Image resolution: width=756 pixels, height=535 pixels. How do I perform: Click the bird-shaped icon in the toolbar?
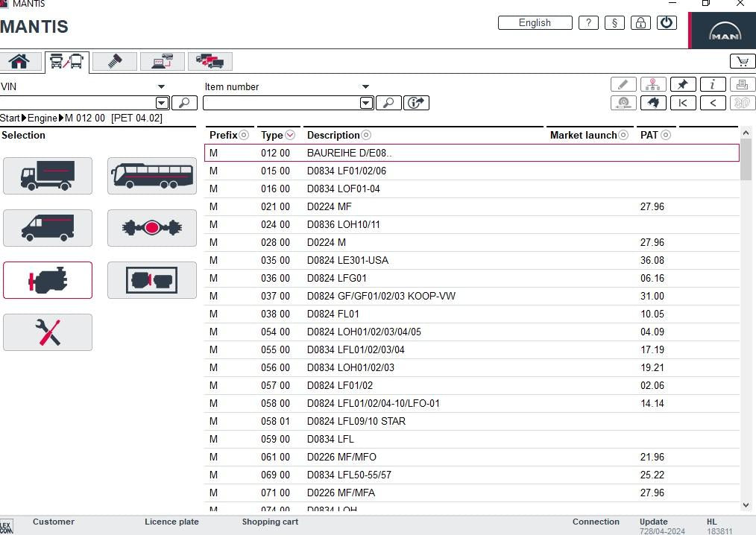(653, 103)
